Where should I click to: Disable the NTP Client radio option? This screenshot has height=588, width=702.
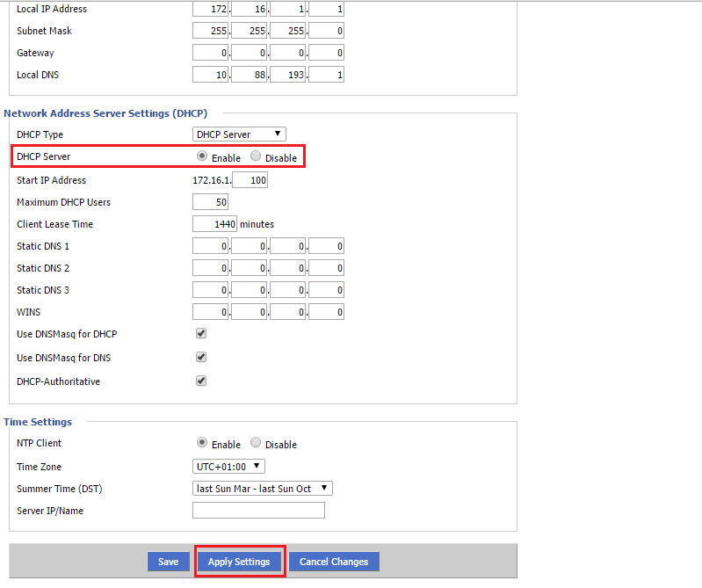click(256, 443)
